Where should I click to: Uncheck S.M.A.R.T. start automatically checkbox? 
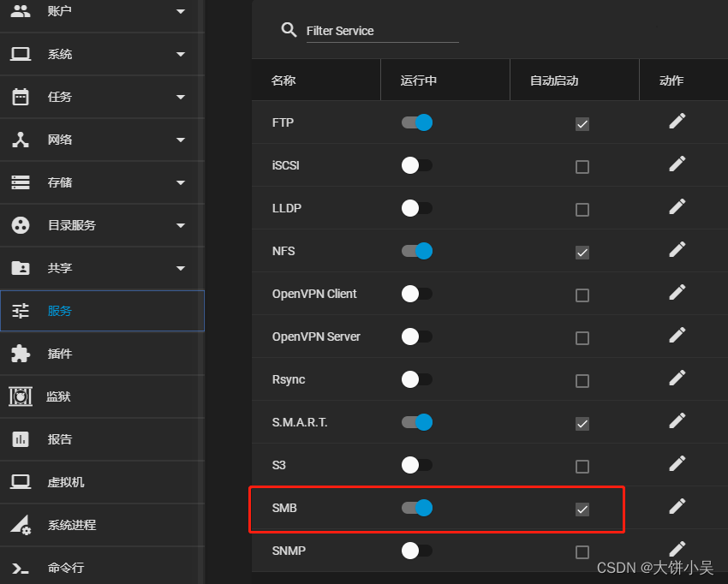click(582, 423)
